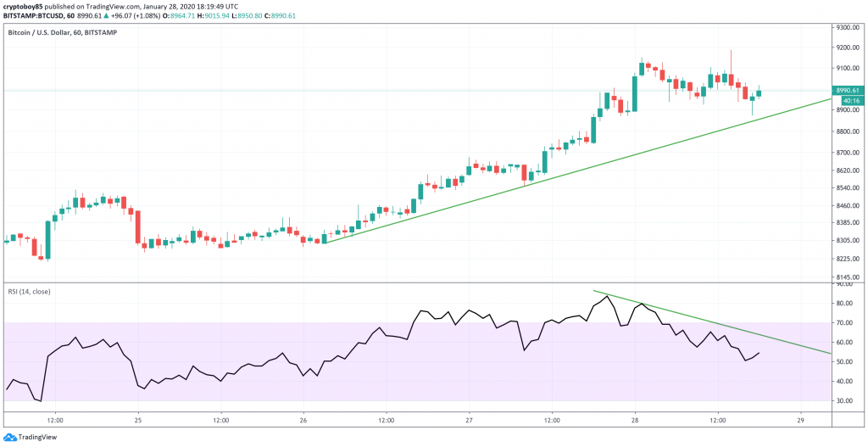
Task: Click the 9300.00 label on price axis
Action: click(x=847, y=27)
